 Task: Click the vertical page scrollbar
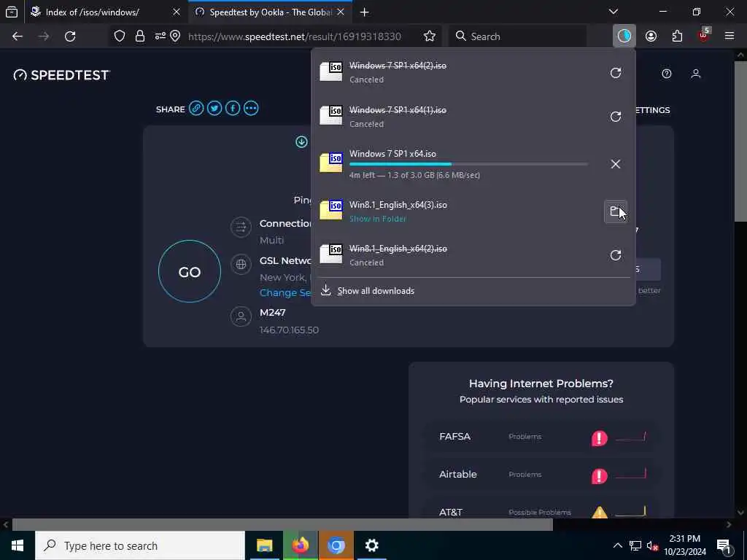740,141
